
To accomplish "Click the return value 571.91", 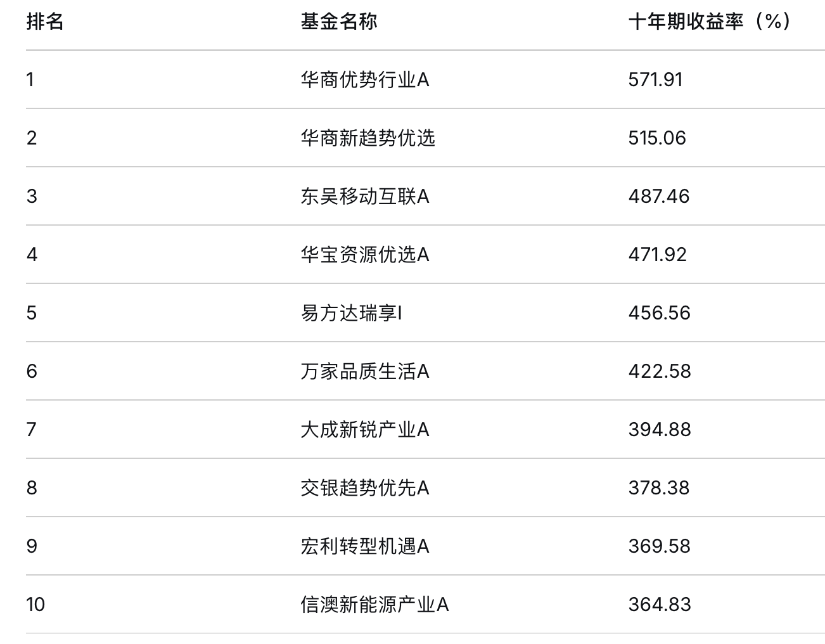I will coord(656,80).
